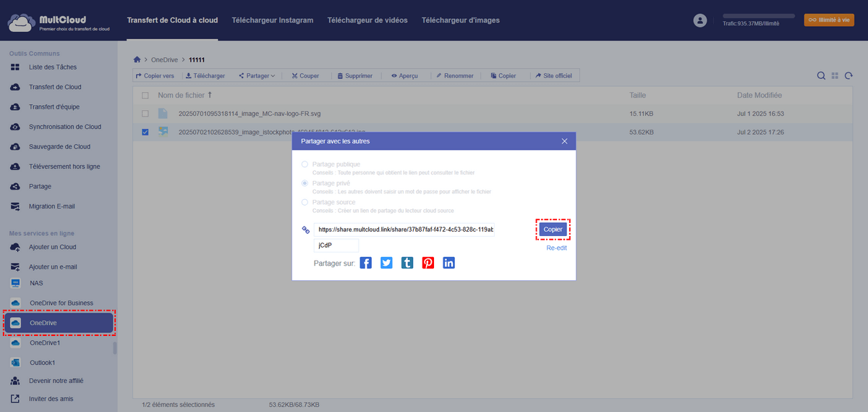Switch to Transfert de Cloud à cloud tab
Viewport: 868px width, 412px height.
click(172, 20)
